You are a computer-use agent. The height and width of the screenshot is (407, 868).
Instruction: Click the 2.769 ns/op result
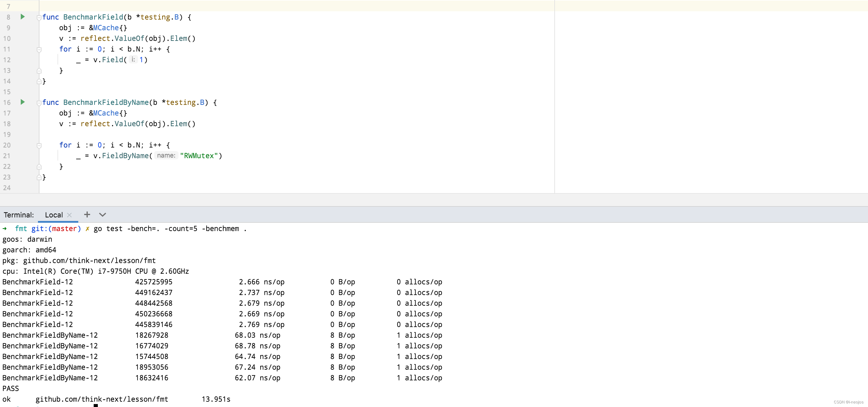(x=262, y=325)
